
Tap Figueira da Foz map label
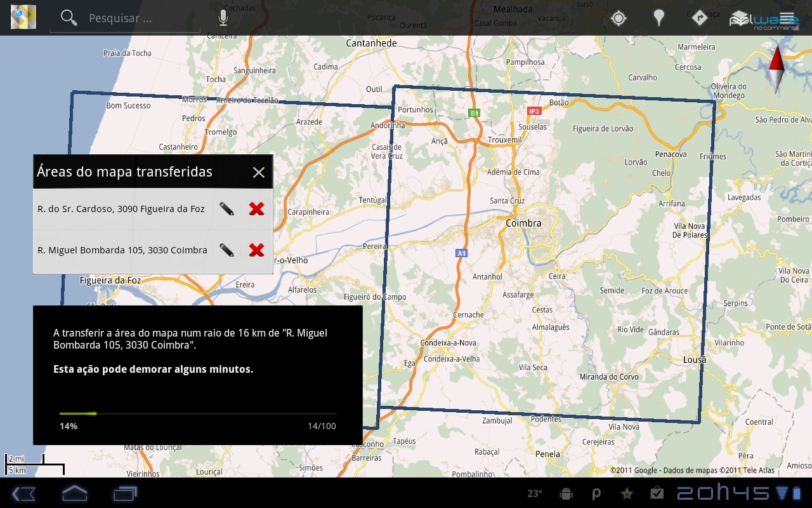(x=110, y=280)
